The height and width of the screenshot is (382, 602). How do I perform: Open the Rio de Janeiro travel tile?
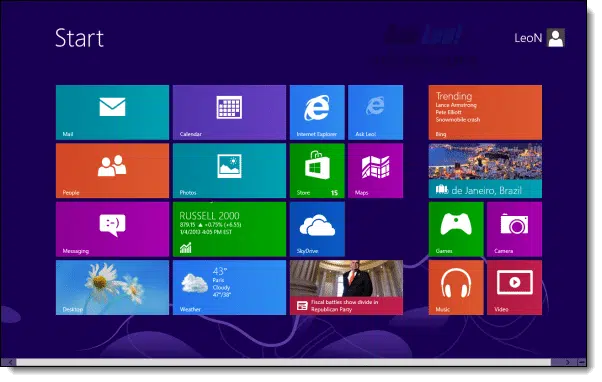click(x=485, y=171)
